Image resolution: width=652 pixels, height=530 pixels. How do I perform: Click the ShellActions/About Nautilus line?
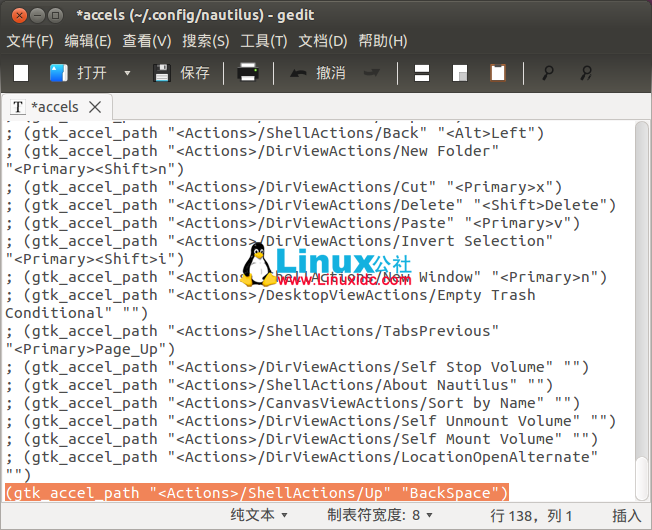tap(279, 385)
